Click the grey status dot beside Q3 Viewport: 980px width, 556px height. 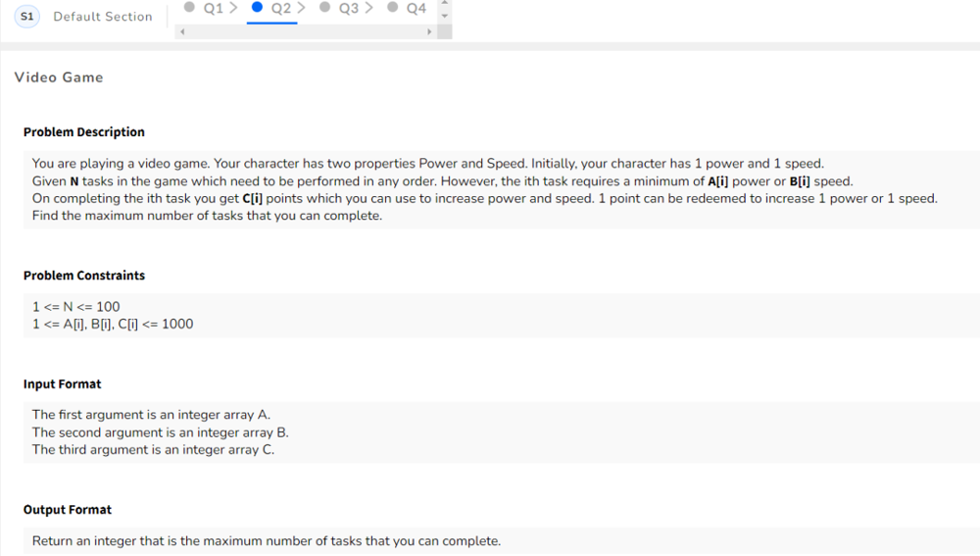click(x=324, y=7)
